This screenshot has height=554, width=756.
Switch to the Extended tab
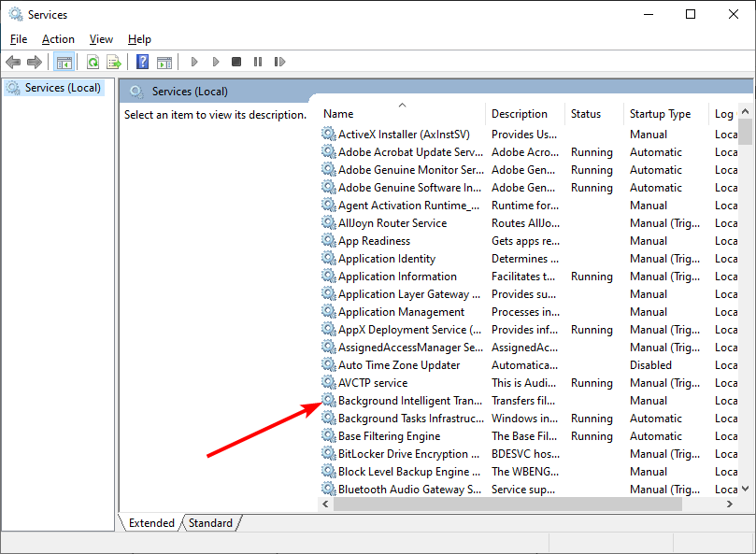[x=151, y=523]
